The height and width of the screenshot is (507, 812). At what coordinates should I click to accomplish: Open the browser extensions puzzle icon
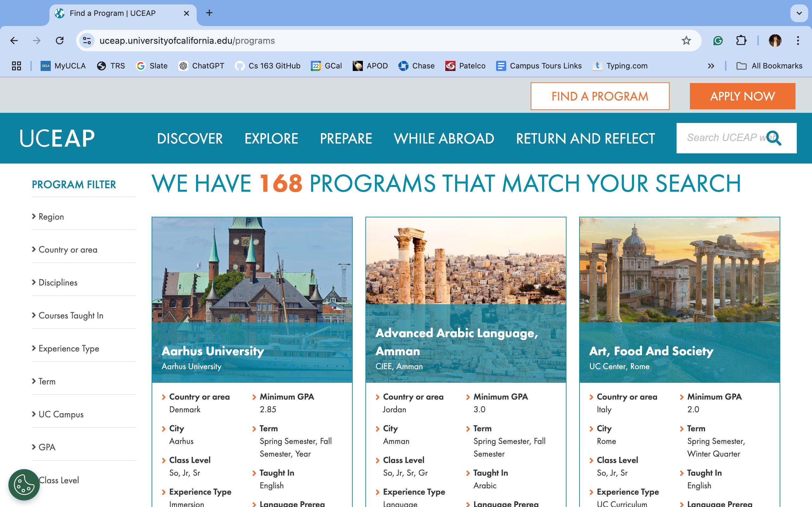click(741, 41)
